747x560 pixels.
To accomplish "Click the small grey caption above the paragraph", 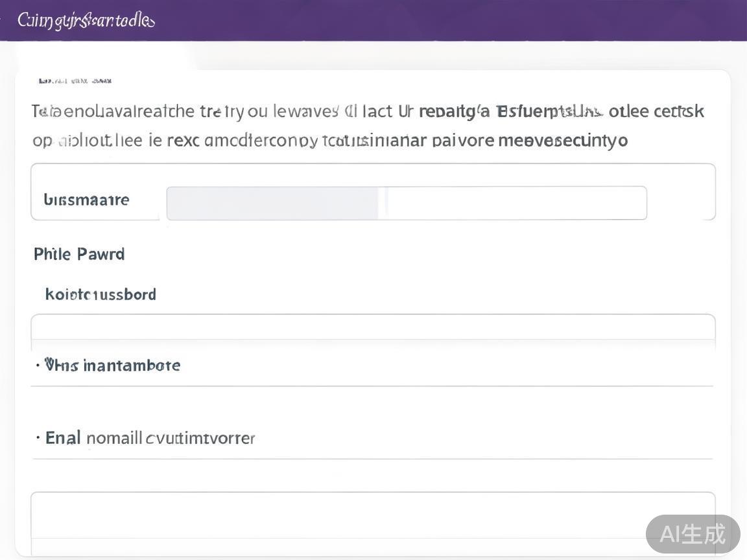I will 75,81.
